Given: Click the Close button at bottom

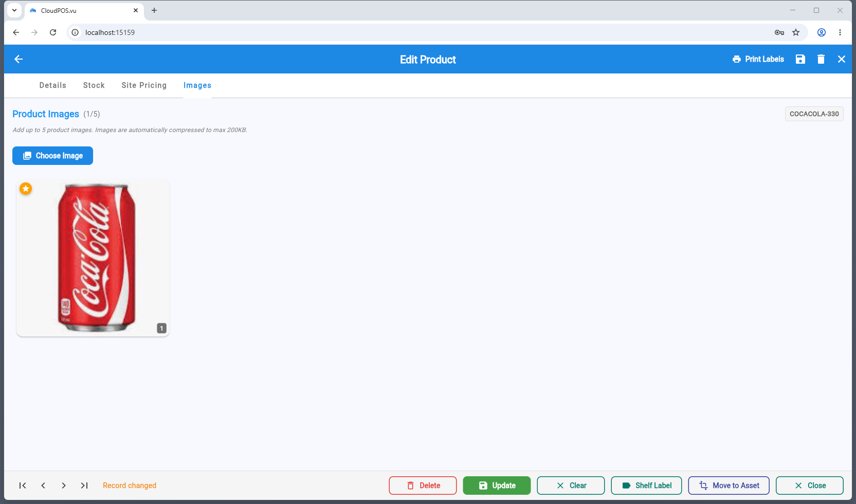Looking at the screenshot, I should 810,486.
